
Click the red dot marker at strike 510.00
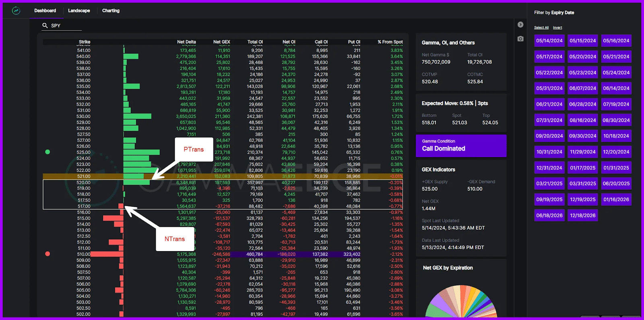[x=47, y=254]
